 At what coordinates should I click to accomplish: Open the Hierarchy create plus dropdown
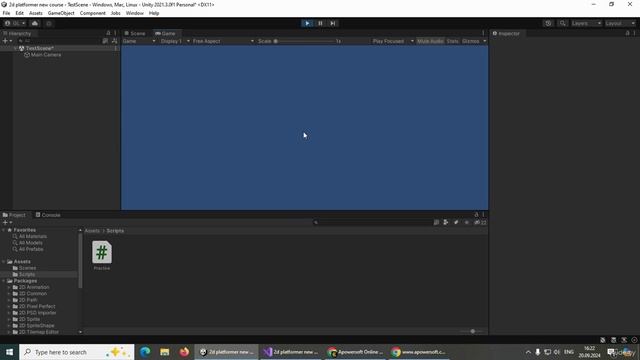click(7, 41)
